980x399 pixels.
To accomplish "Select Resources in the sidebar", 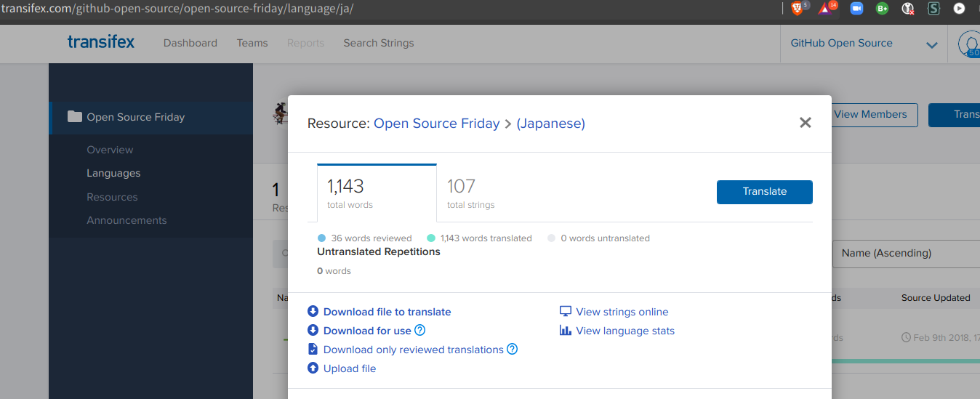I will 112,197.
